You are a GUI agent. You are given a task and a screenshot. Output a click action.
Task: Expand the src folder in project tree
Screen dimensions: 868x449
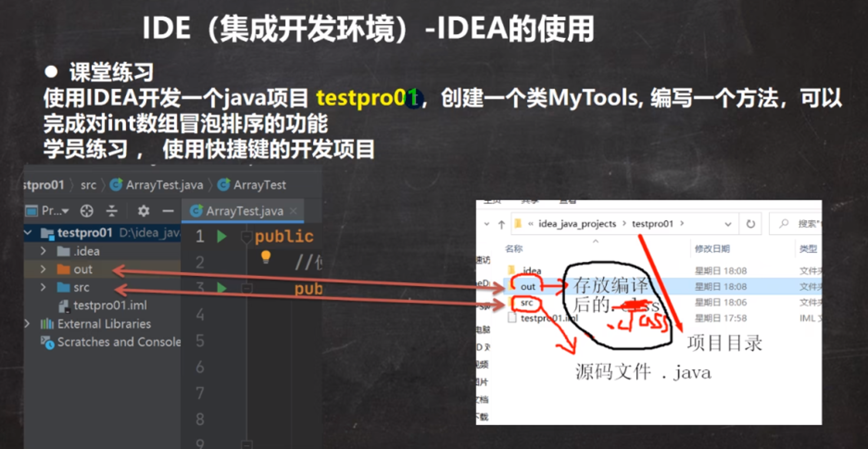click(43, 287)
